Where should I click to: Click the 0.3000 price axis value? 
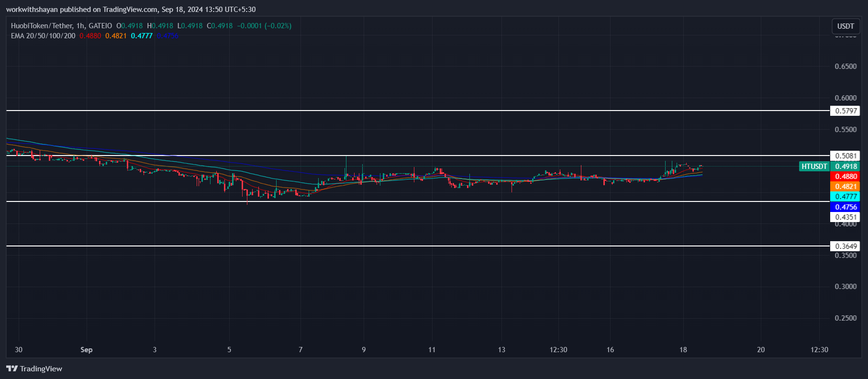(846, 287)
